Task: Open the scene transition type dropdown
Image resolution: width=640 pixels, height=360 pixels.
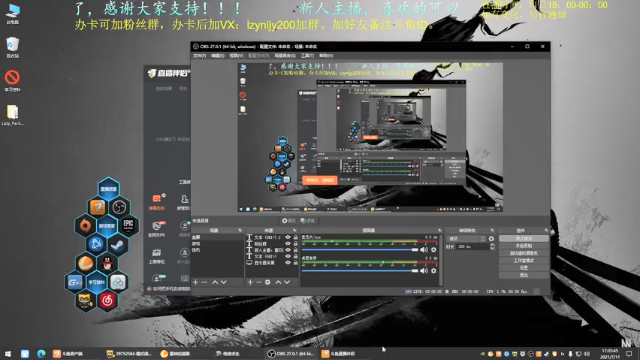Action: [466, 239]
